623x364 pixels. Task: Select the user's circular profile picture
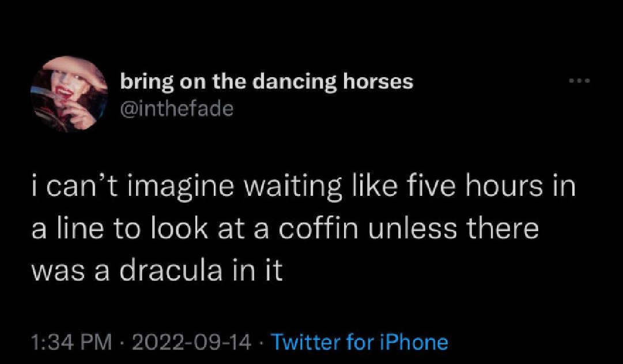pyautogui.click(x=69, y=95)
